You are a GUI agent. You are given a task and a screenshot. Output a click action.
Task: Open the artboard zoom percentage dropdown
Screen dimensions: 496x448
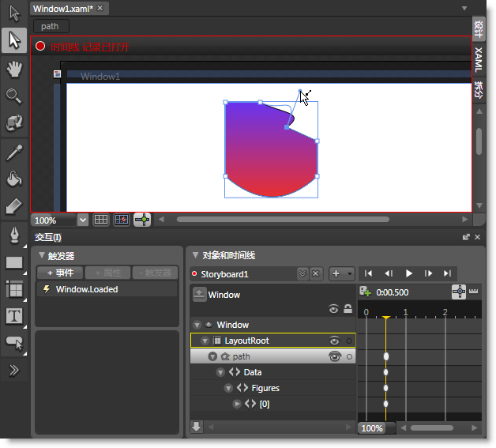pyautogui.click(x=83, y=220)
